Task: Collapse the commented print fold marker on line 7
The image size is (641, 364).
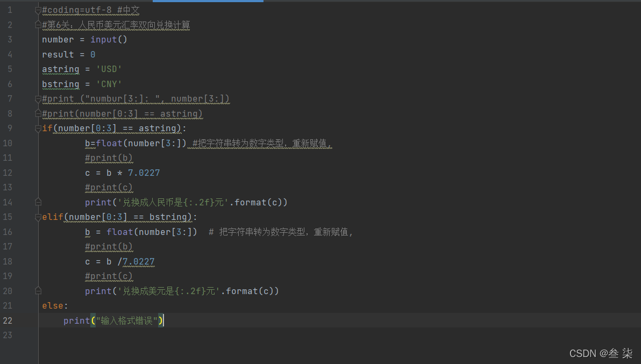Action: 38,99
